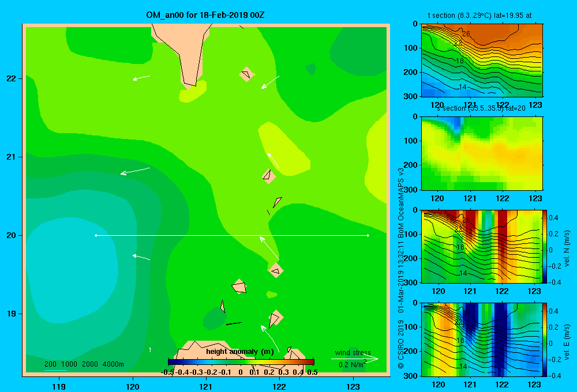577x392 pixels.
Task: Click longitude 120 label below the main map
Action: [x=133, y=386]
